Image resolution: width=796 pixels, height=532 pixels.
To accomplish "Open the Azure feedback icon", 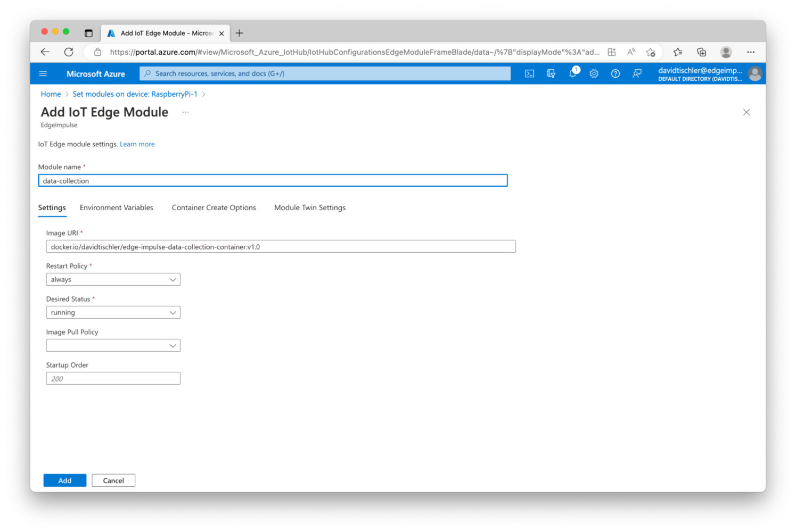I will click(x=637, y=73).
